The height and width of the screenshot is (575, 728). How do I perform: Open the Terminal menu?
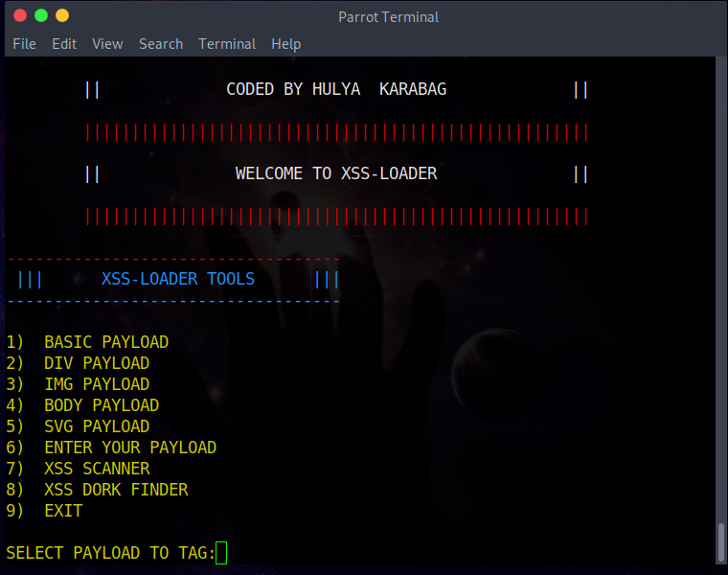click(227, 44)
